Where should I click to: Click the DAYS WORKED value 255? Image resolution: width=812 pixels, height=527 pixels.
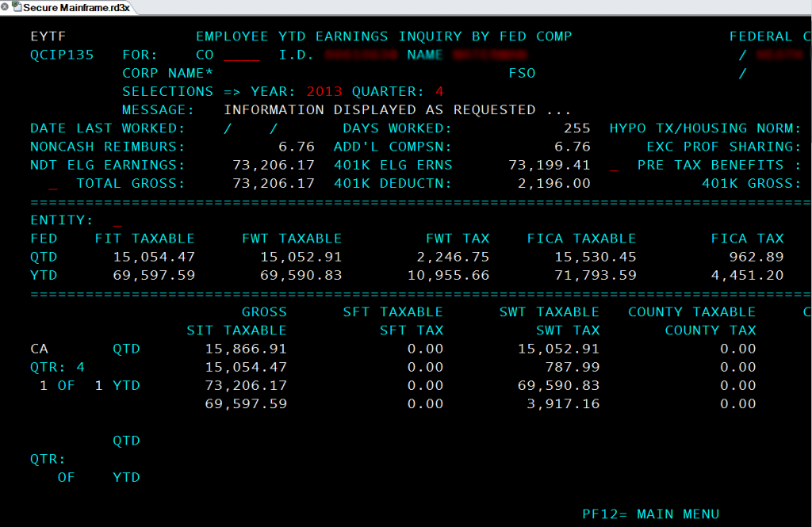(576, 128)
